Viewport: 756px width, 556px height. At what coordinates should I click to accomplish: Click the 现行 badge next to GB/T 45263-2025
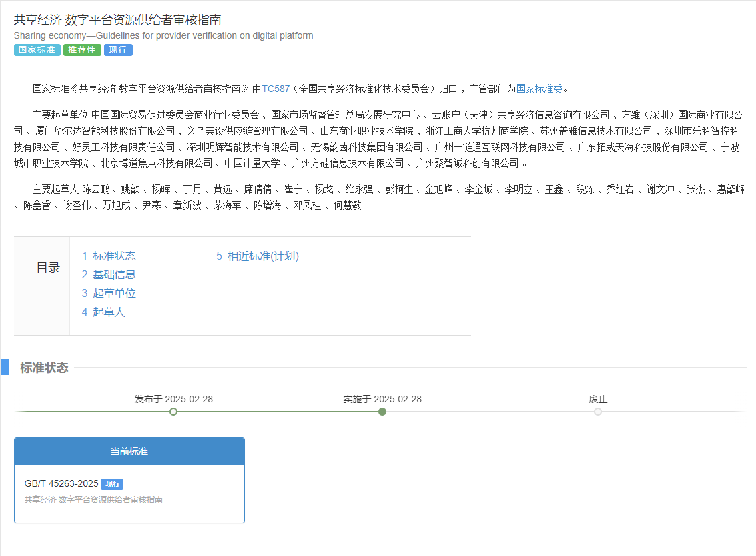[x=112, y=484]
